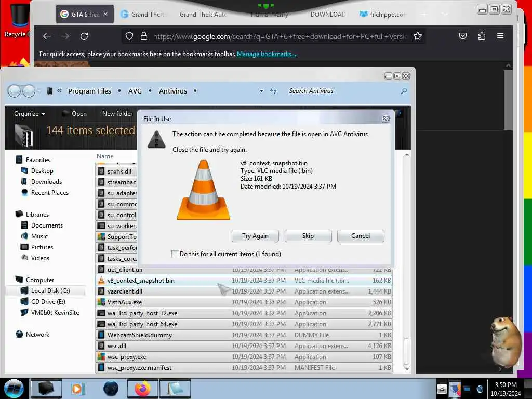
Task: Click the Search Antivirus field
Action: coord(343,91)
